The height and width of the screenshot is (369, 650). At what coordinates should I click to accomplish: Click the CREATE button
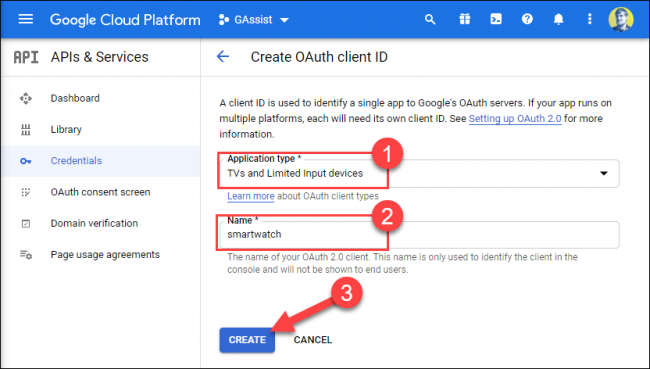click(x=247, y=340)
